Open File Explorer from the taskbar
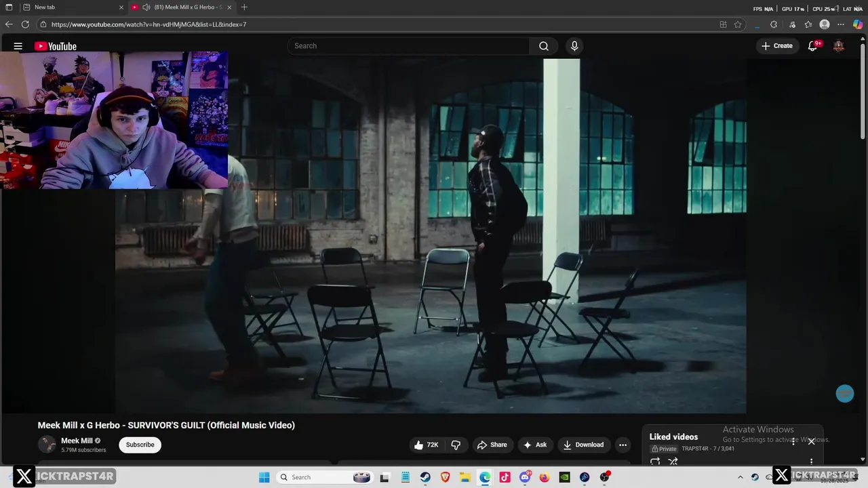Screen dimensions: 868x488 [x=465, y=477]
